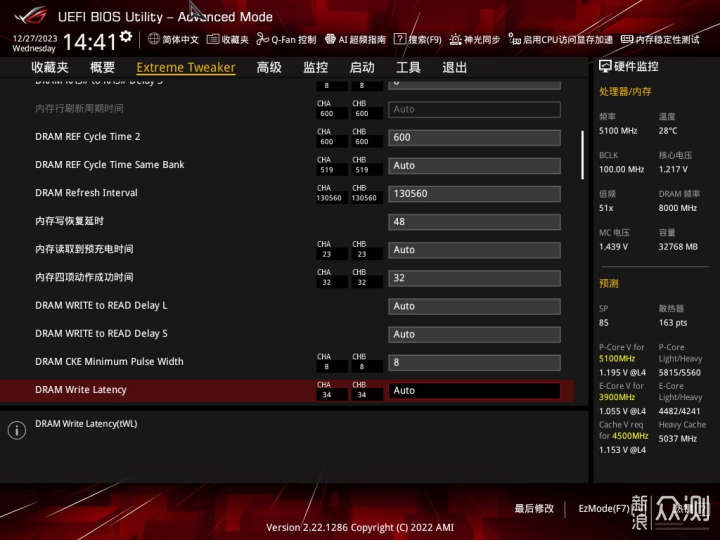Open the clock settings gear icon
720x540 pixels.
126,36
